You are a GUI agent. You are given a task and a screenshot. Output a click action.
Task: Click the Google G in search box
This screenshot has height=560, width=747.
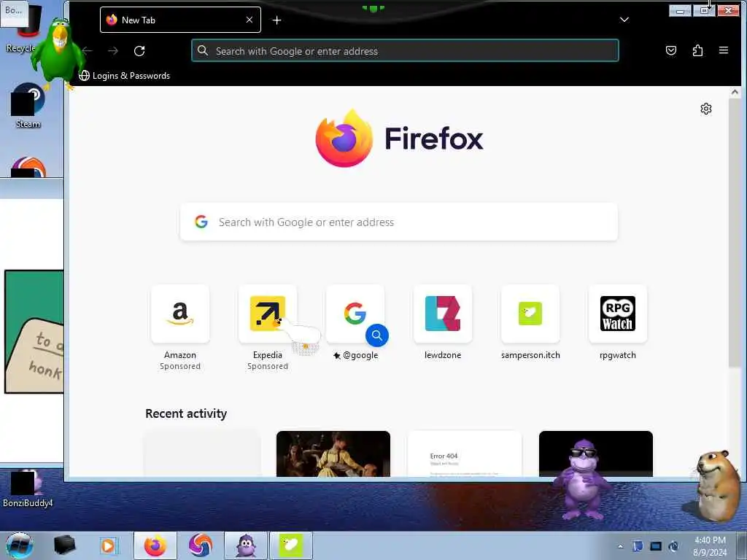pos(201,222)
